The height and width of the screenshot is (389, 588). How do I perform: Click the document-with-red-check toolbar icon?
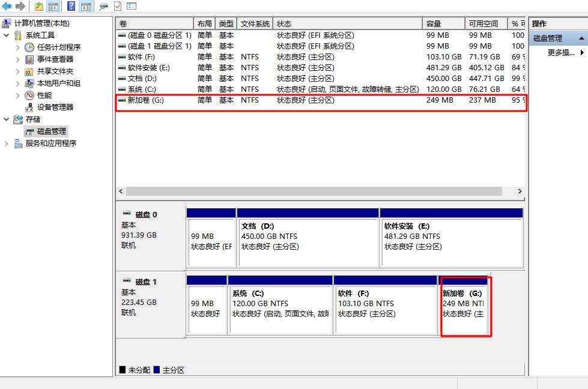coord(118,6)
